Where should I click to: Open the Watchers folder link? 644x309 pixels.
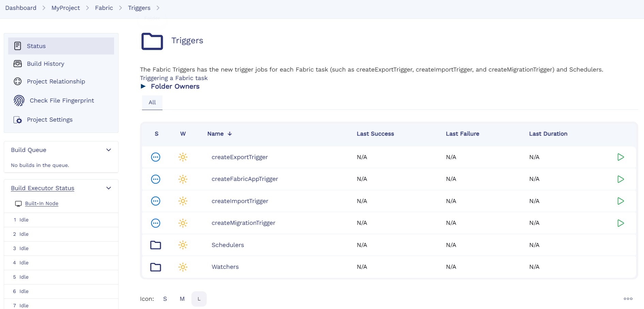pyautogui.click(x=225, y=267)
